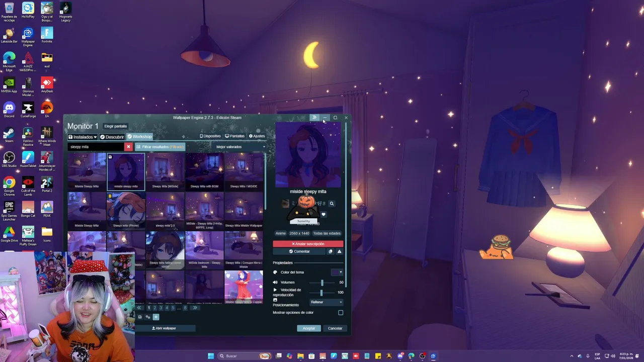
Task: Open the Dispositivo menu
Action: click(210, 136)
